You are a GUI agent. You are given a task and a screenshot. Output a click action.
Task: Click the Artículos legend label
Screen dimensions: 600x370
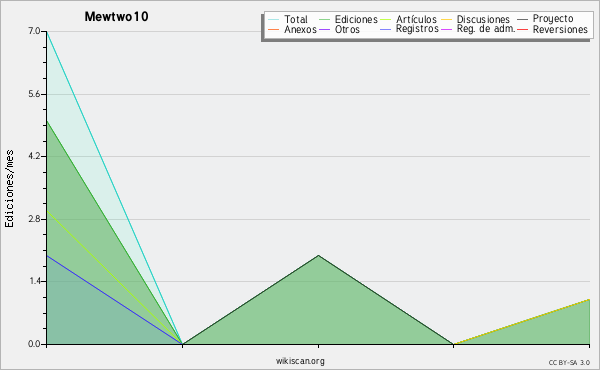tap(416, 19)
